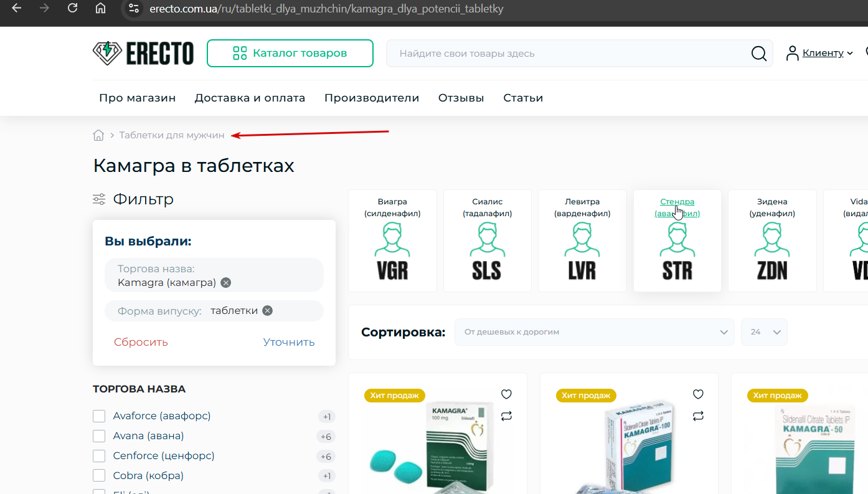Open the 24 items-per-page dropdown
868x494 pixels.
click(764, 332)
